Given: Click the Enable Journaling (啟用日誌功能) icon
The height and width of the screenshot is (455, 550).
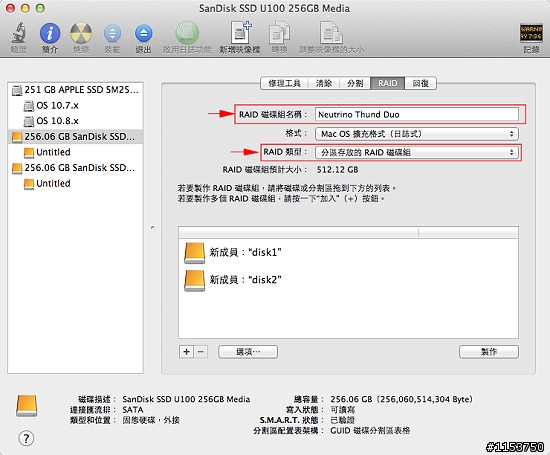Looking at the screenshot, I should pyautogui.click(x=187, y=33).
